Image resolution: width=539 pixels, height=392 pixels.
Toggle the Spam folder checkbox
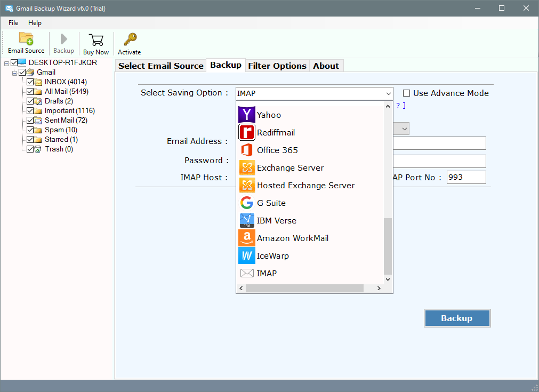point(30,130)
